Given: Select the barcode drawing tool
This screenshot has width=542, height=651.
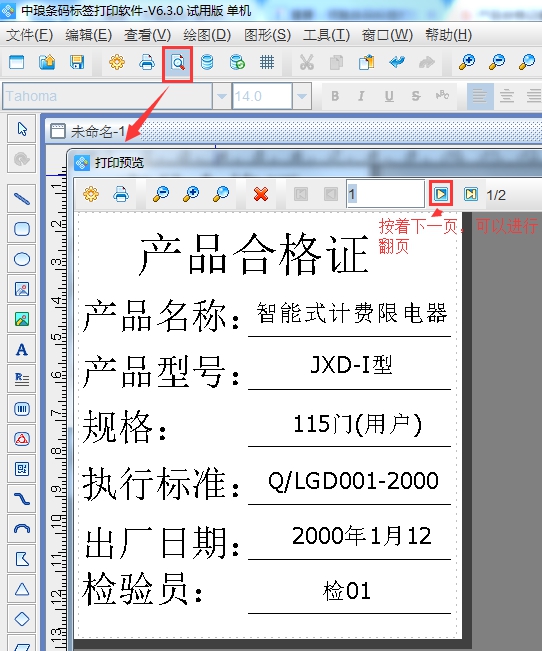Looking at the screenshot, I should click(x=22, y=409).
